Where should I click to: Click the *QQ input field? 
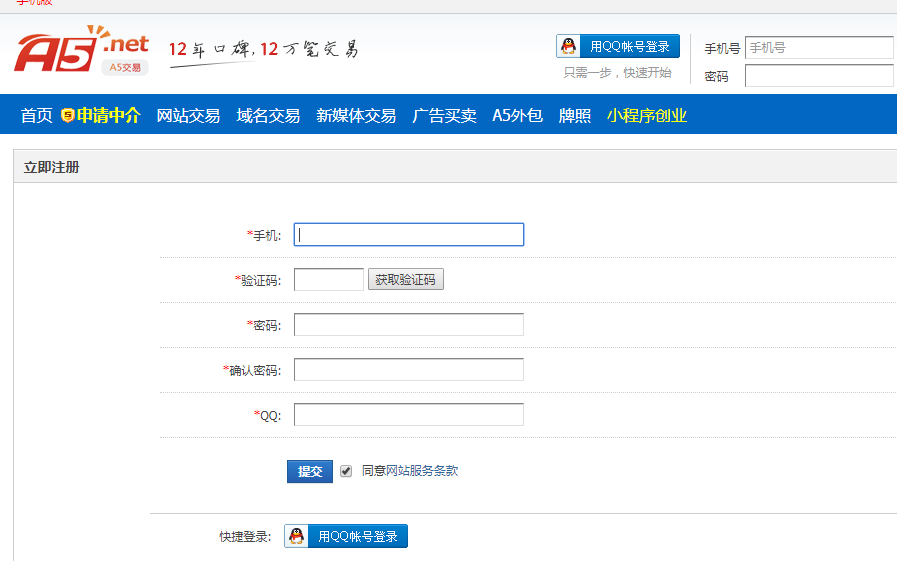[409, 415]
